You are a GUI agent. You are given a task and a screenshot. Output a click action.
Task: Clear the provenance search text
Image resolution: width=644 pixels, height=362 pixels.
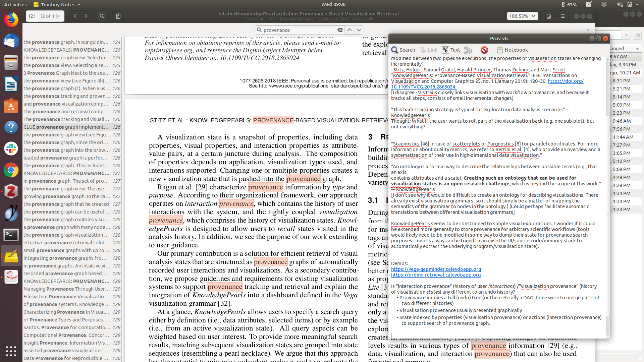click(x=340, y=30)
